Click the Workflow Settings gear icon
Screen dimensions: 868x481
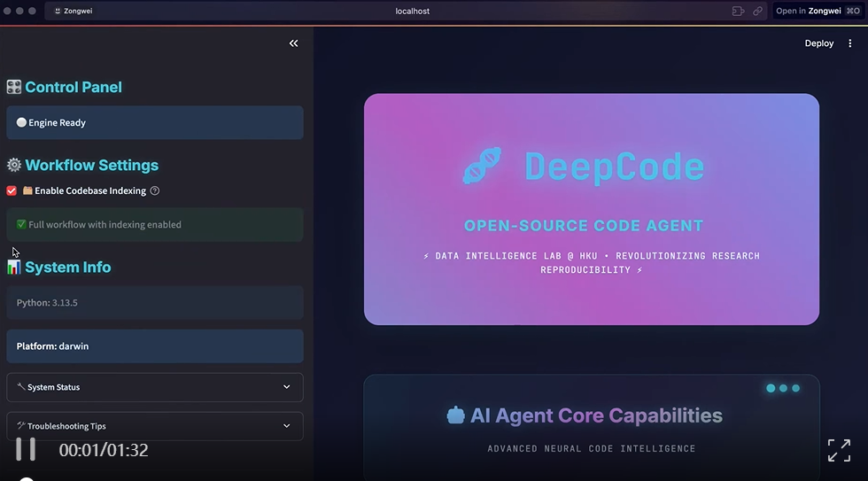click(x=14, y=165)
